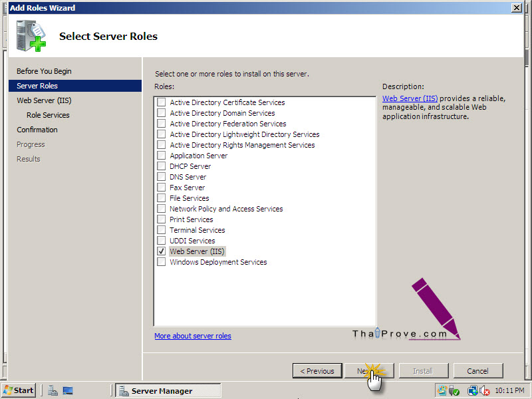Select the Application Server label text
This screenshot has height=399, width=532.
(198, 156)
